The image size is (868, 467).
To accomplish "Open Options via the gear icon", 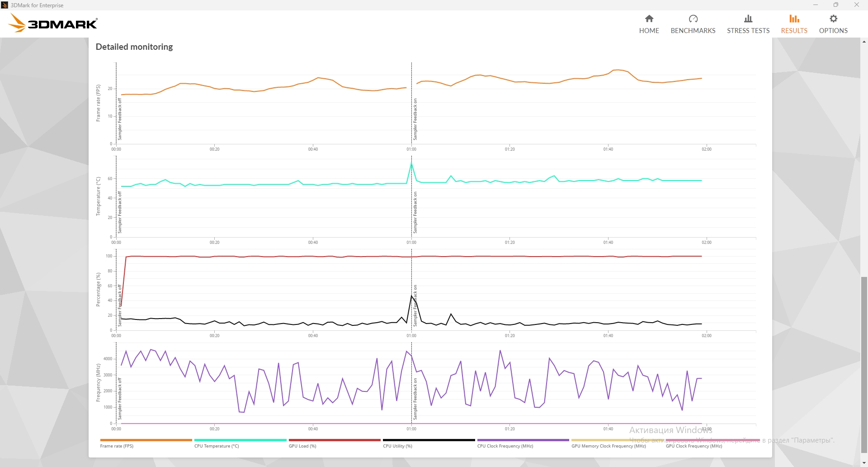I will point(833,19).
